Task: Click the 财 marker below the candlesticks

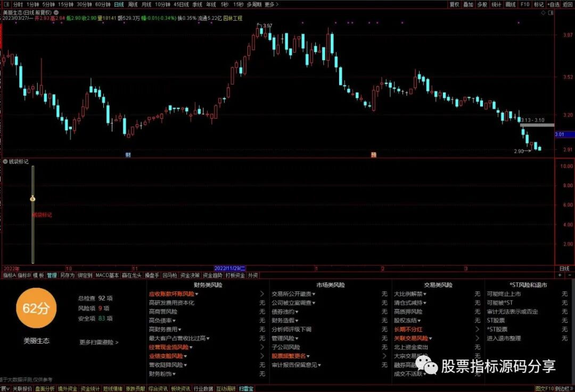Action: tap(128, 155)
